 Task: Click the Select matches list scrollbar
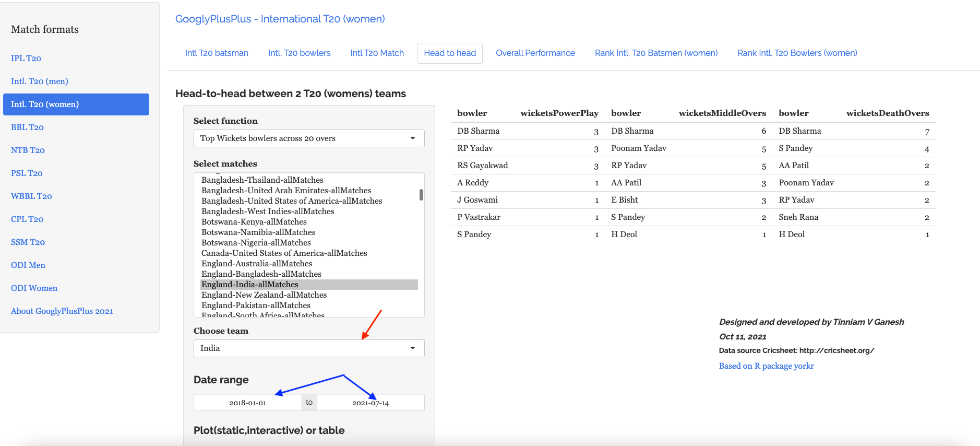(421, 195)
